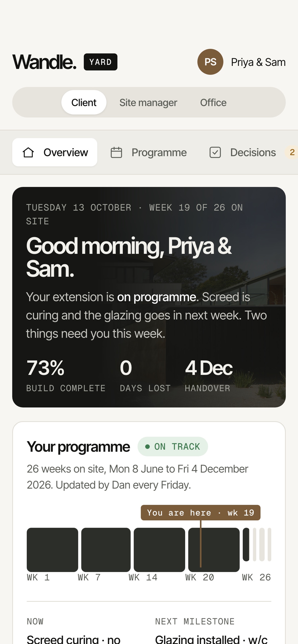Open Priya & Sam account name
The height and width of the screenshot is (644, 298).
pyautogui.click(x=258, y=62)
